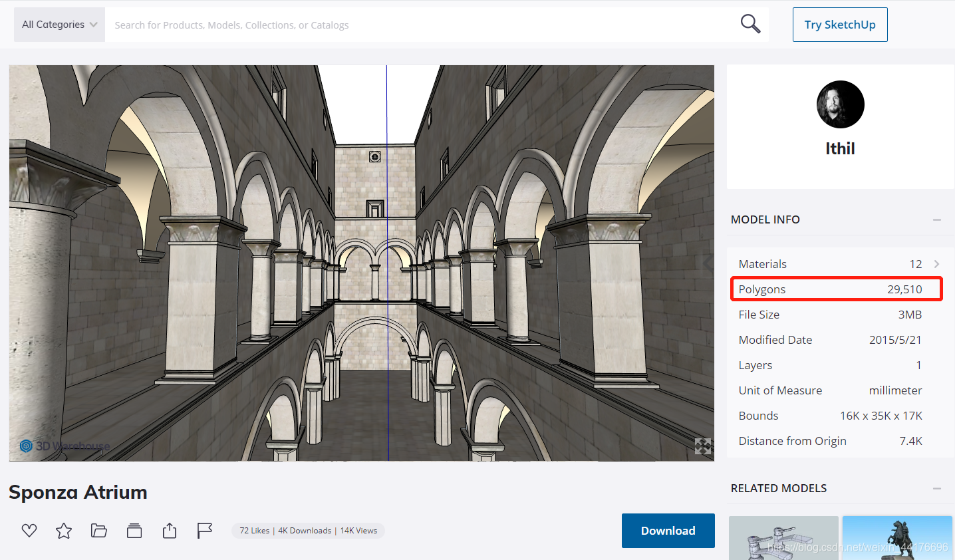Click the 72 Likes stat
Viewport: 955px width, 560px height.
pos(255,531)
